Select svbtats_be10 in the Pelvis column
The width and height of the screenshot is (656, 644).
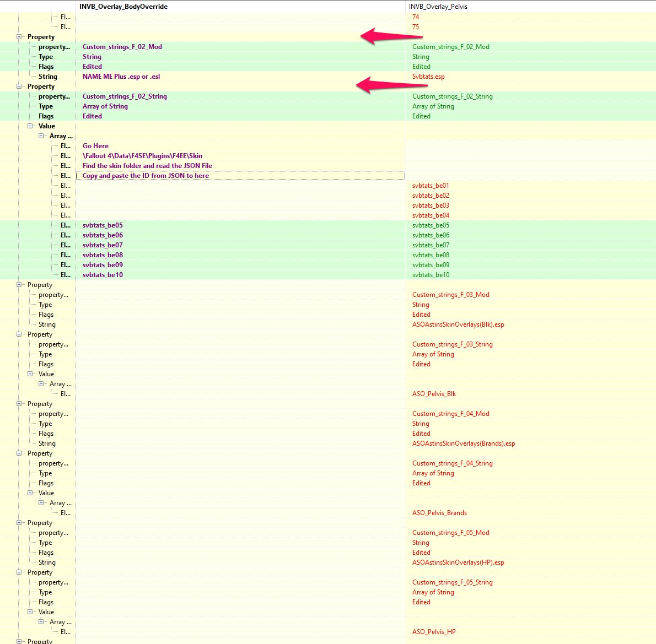point(431,274)
